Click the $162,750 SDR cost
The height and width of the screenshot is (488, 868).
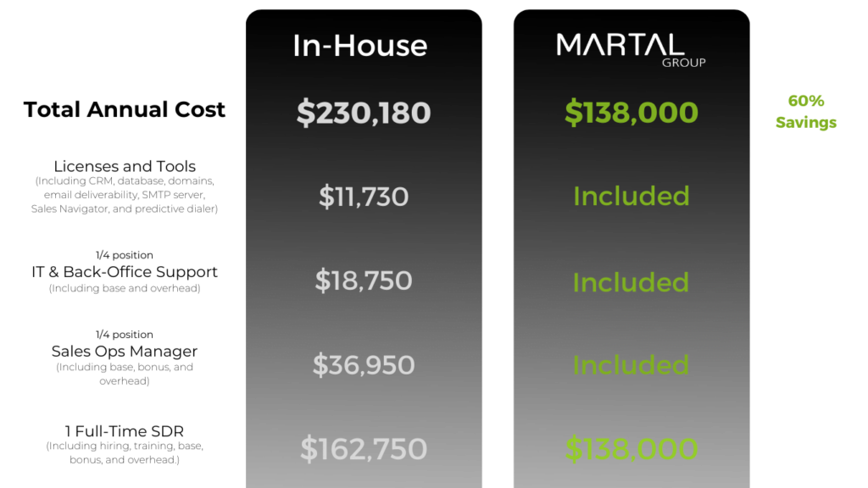(x=364, y=449)
